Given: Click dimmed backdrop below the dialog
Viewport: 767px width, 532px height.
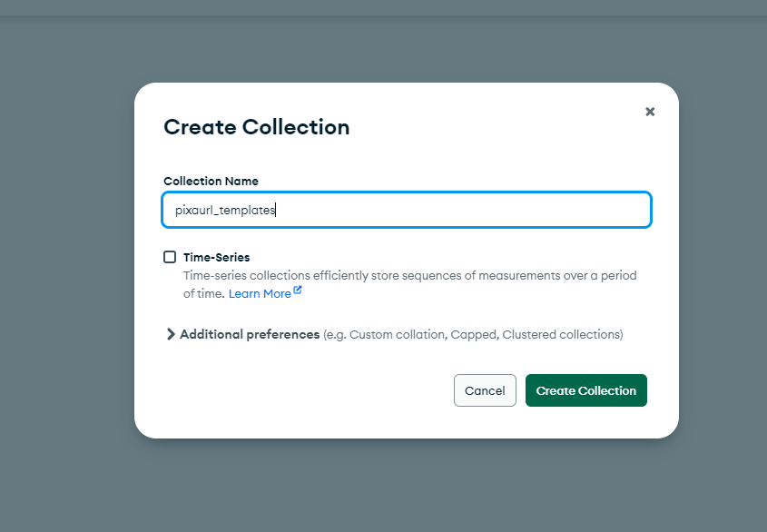Looking at the screenshot, I should click(x=407, y=487).
